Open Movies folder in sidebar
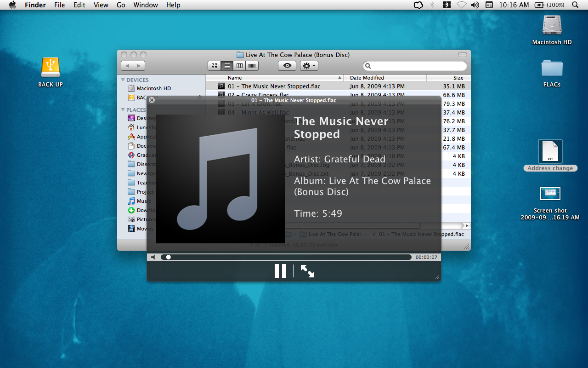The image size is (588, 368). click(141, 229)
